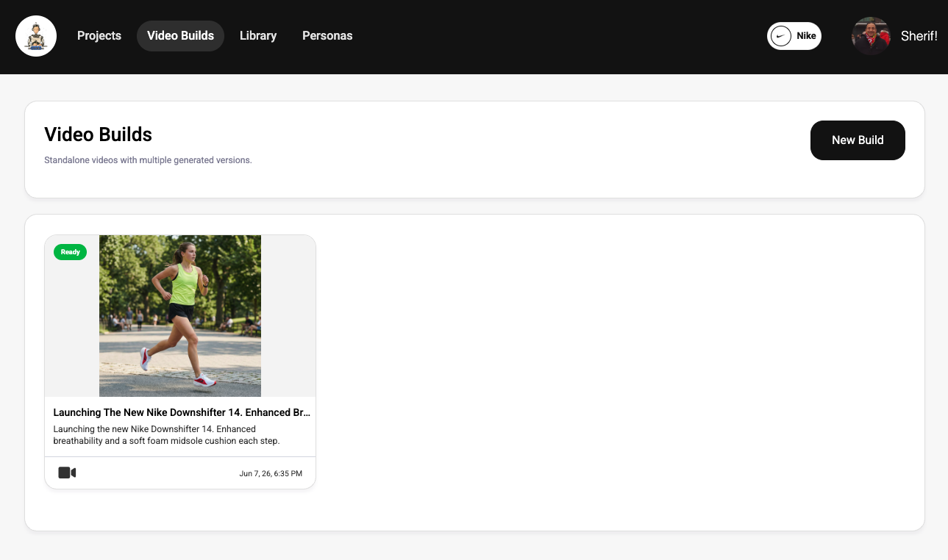Click the app logo avatar in header

click(36, 36)
